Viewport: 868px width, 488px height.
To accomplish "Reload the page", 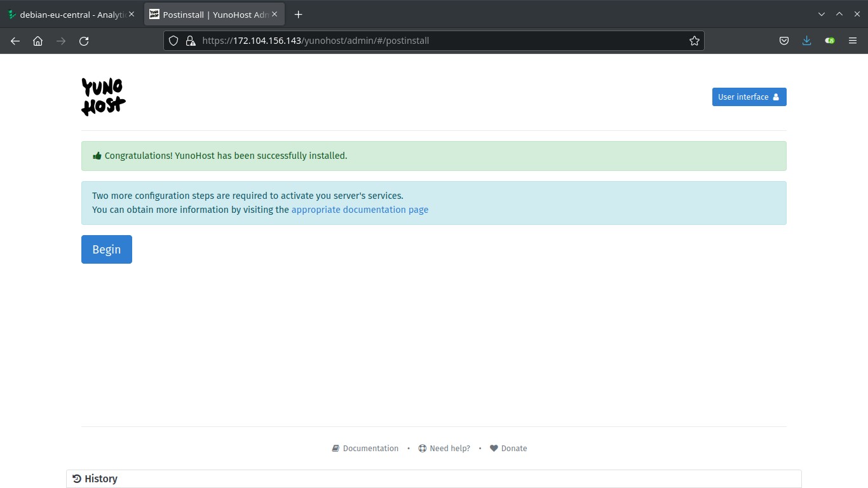I will 84,41.
